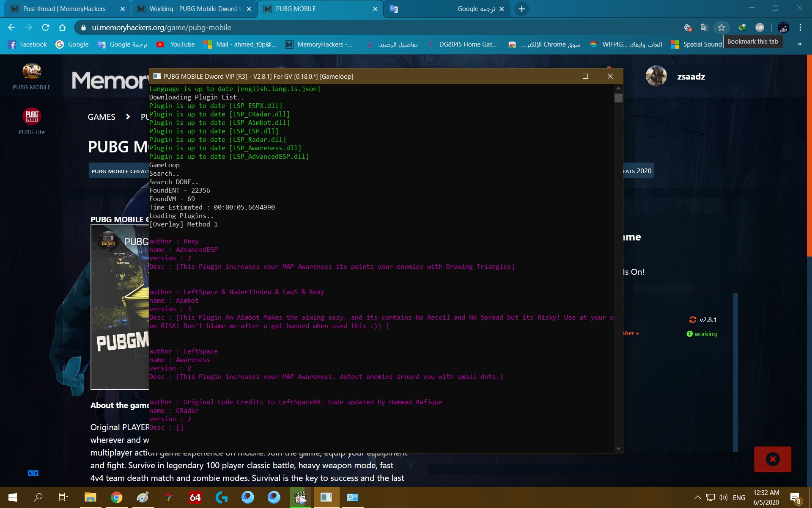Image resolution: width=812 pixels, height=508 pixels.
Task: Minimize the PUBG MOBILE Dword VIP console
Action: [561, 76]
